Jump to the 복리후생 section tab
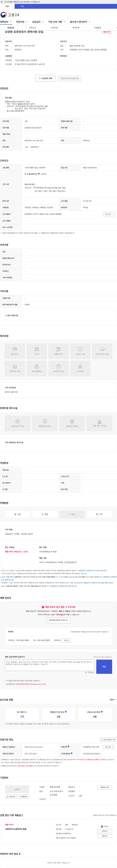The image size is (117, 868). (76, 28)
